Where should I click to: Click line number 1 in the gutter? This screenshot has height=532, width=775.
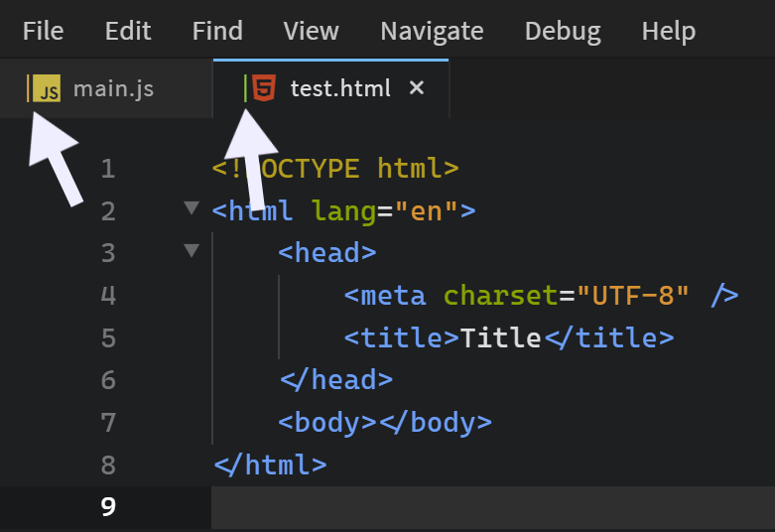(x=107, y=169)
